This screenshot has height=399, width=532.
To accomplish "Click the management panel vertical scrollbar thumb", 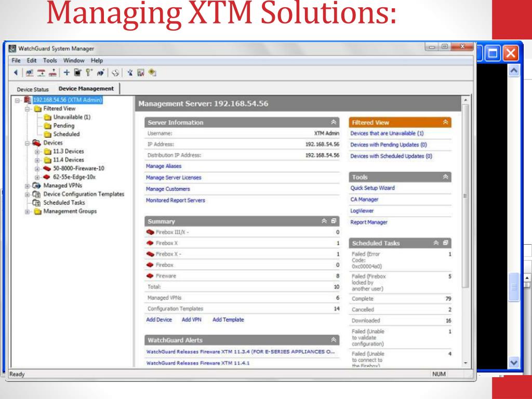I will [x=465, y=196].
